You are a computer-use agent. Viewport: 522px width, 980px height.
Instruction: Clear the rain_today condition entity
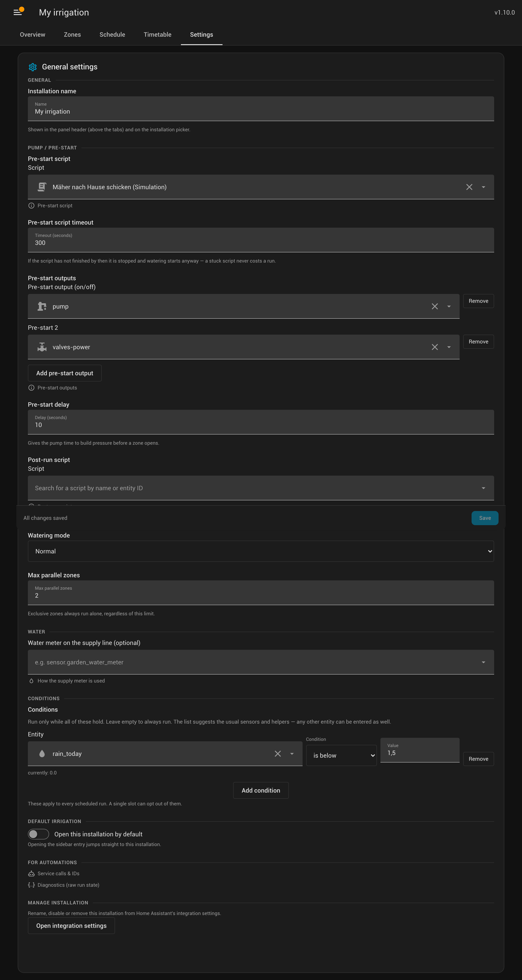tap(278, 754)
